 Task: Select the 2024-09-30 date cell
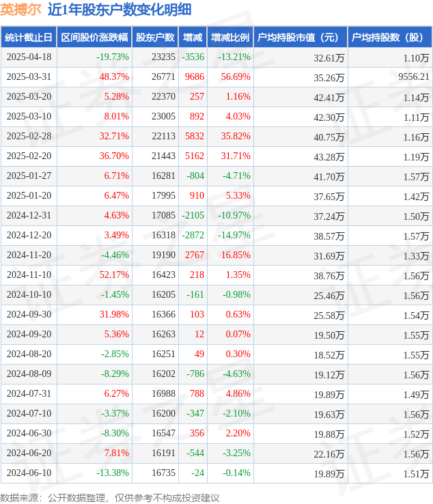(29, 314)
